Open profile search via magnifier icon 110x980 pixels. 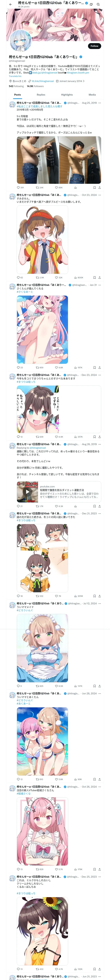(98, 4)
